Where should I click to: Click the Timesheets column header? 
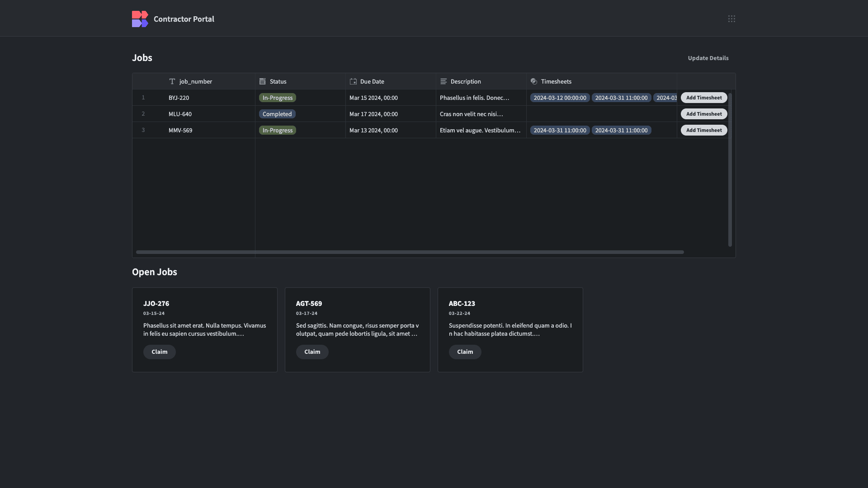pyautogui.click(x=602, y=81)
